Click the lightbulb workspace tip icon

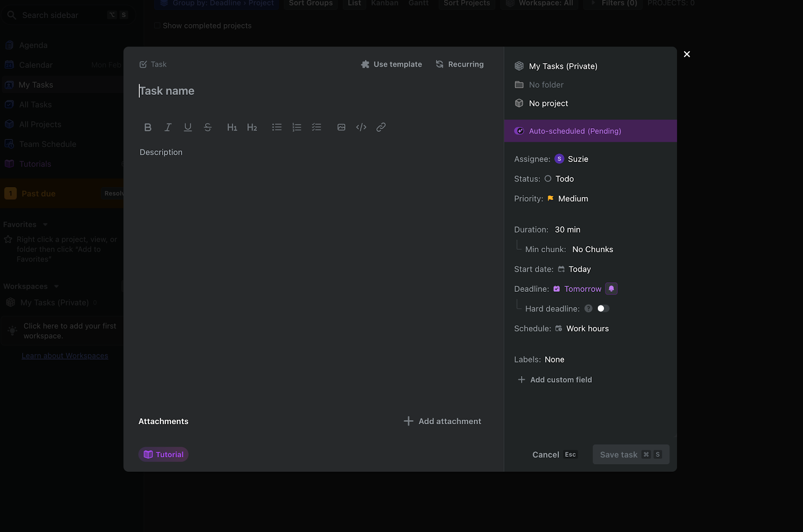(x=13, y=330)
